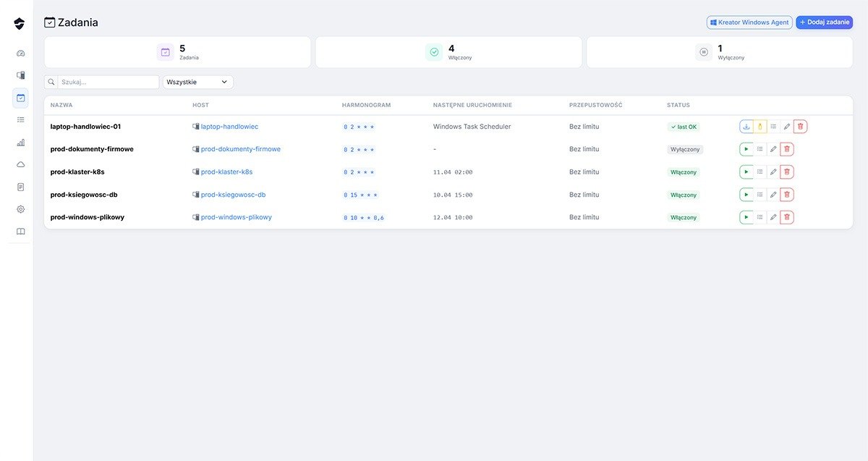Delete the prod-windows-plikowy task

pyautogui.click(x=787, y=217)
